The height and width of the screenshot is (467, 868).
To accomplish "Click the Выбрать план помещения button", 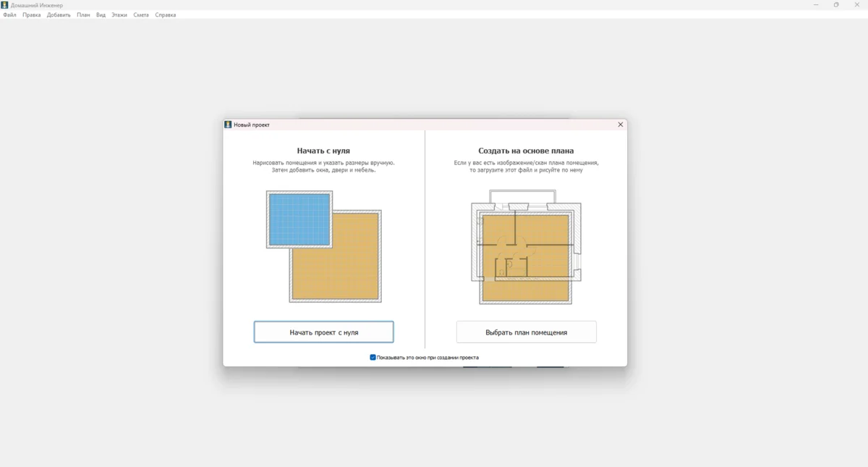I will click(527, 332).
